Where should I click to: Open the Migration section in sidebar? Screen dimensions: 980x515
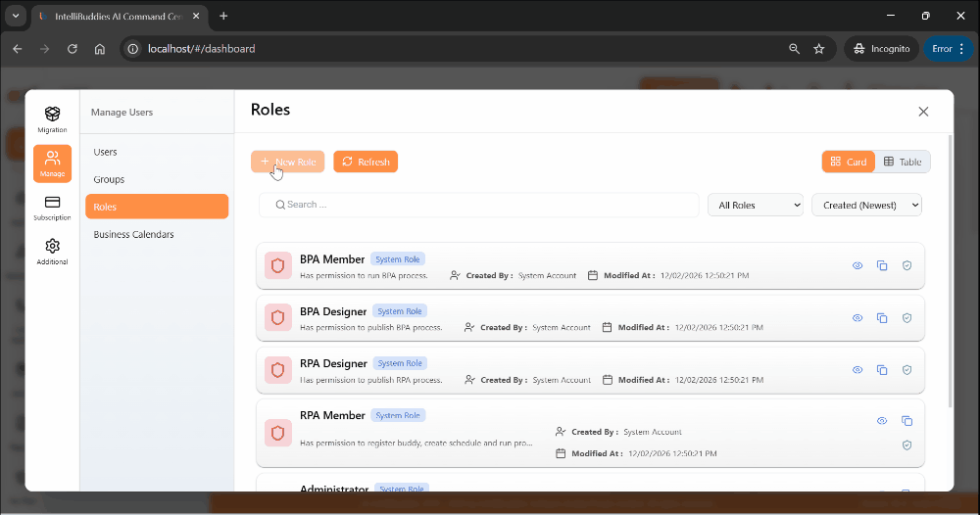tap(52, 119)
